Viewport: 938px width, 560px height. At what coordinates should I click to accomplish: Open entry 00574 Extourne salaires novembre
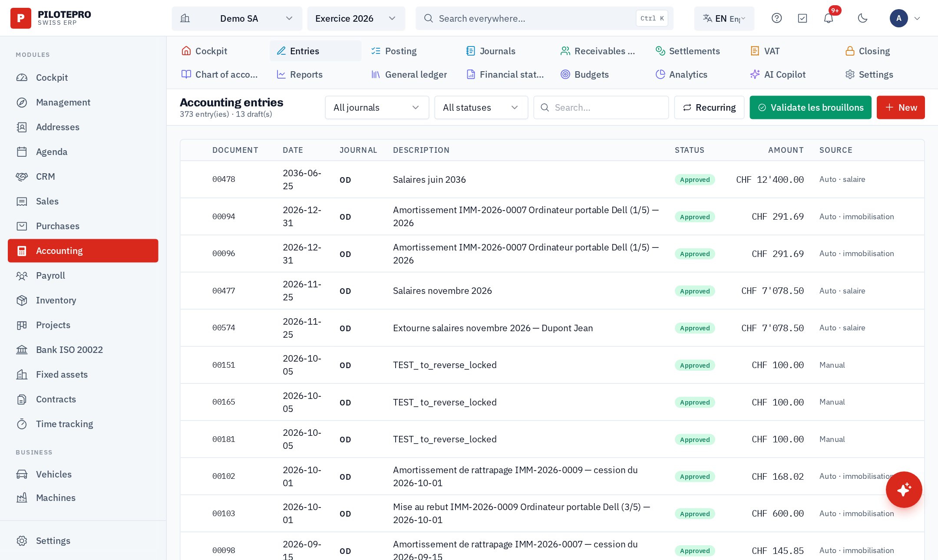pyautogui.click(x=552, y=328)
